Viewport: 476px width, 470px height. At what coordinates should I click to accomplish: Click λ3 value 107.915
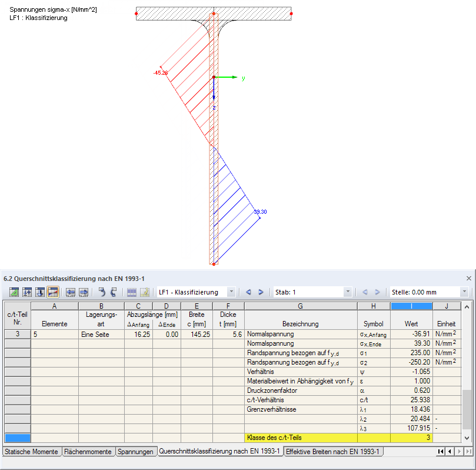(411, 428)
